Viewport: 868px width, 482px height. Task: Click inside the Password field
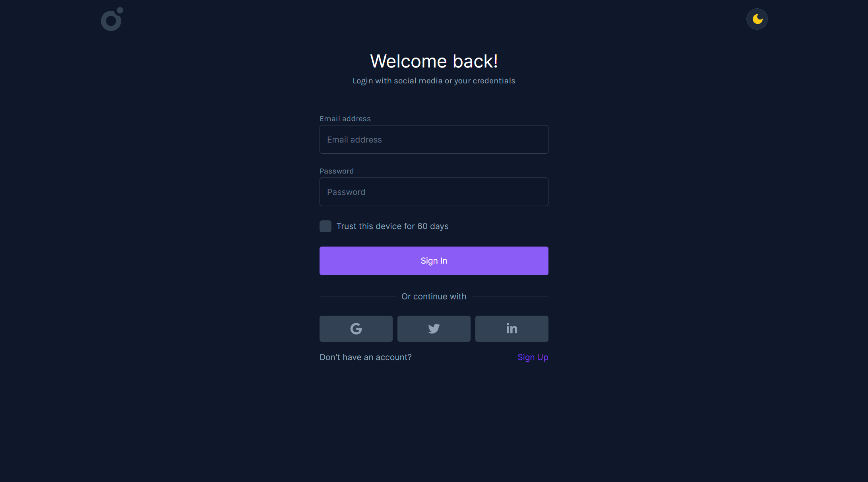[434, 192]
